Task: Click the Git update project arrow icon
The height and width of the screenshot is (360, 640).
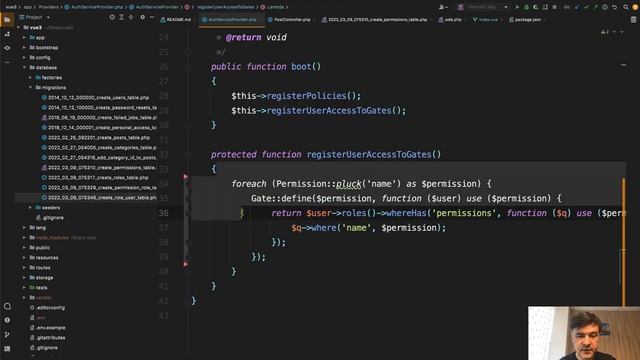Action: (577, 7)
